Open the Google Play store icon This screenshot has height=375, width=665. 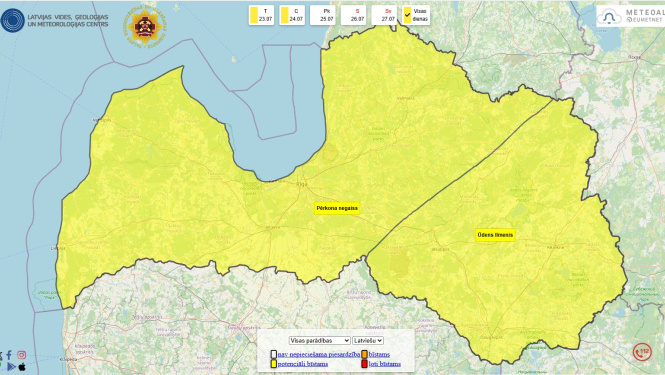click(11, 367)
